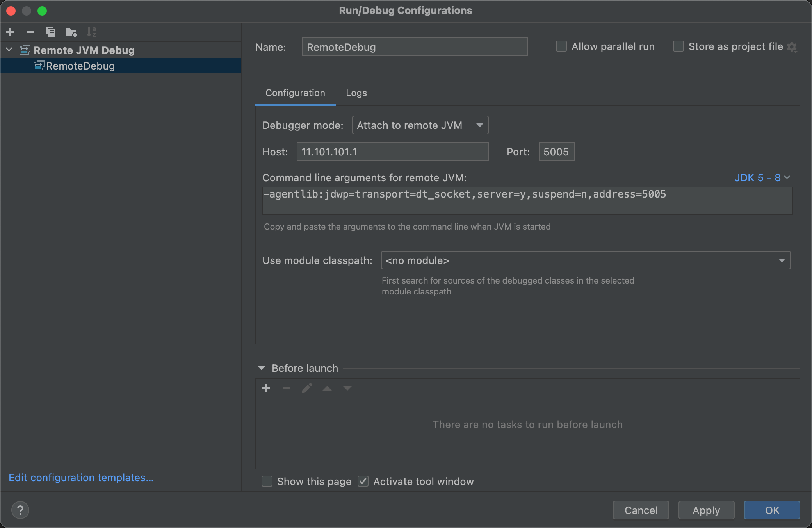Select the Configuration tab
812x528 pixels.
(295, 93)
